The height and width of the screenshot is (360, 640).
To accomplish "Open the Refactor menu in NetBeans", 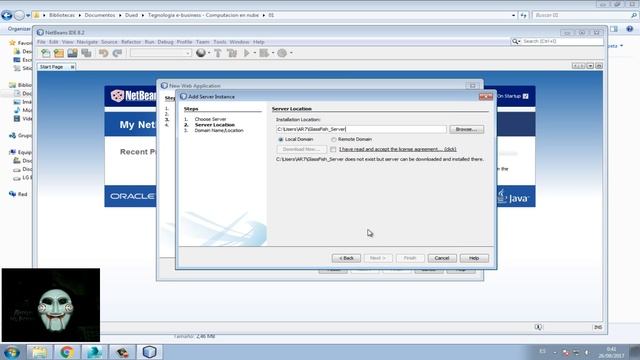I will click(131, 42).
